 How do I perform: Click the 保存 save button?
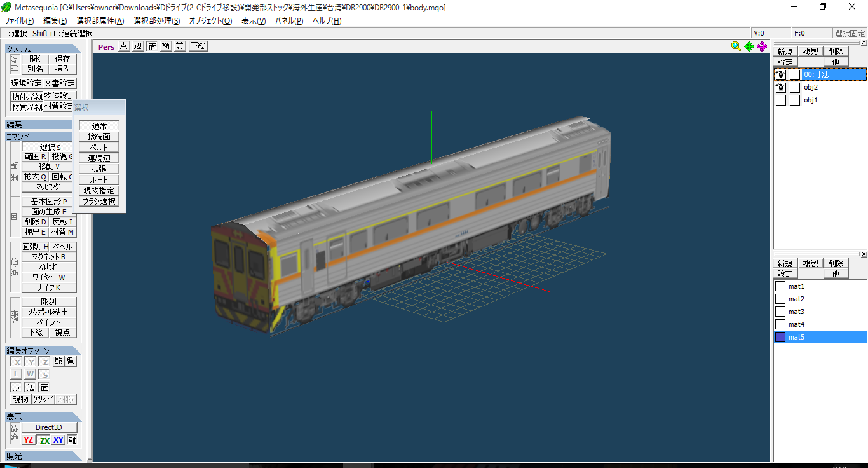(62, 59)
